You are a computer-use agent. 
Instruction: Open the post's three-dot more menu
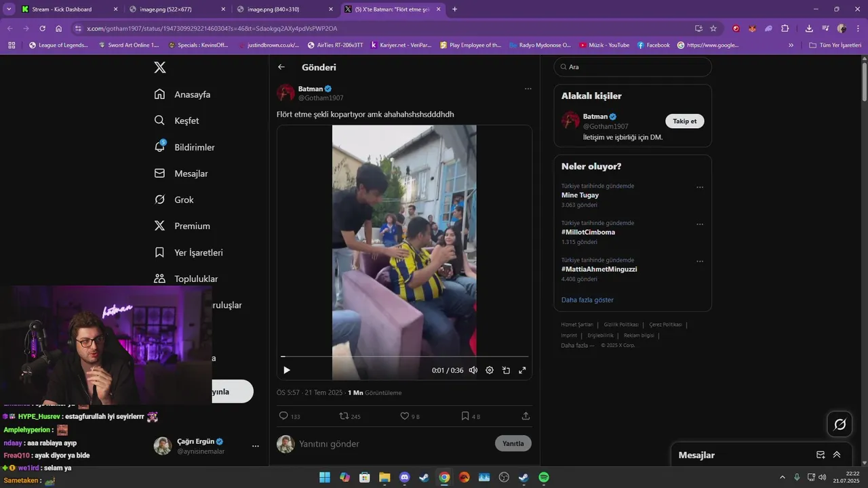[x=528, y=89]
